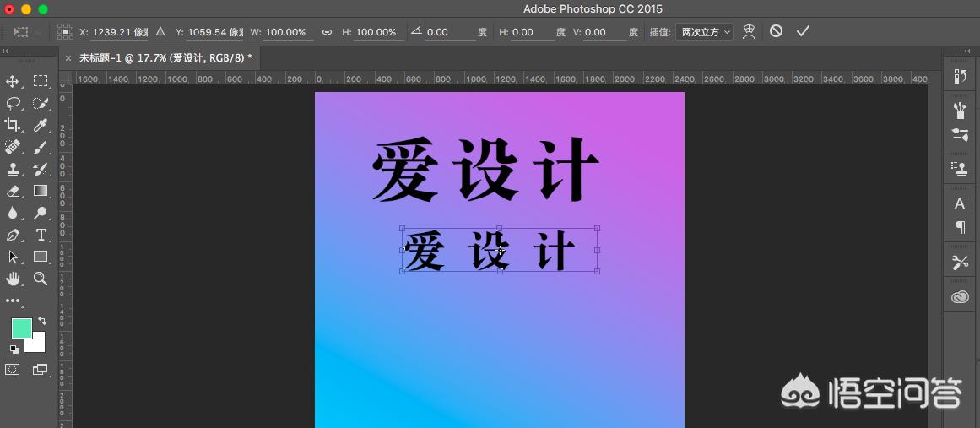This screenshot has height=428, width=980.
Task: Toggle relative positioning triangle for reference point
Action: click(x=160, y=31)
